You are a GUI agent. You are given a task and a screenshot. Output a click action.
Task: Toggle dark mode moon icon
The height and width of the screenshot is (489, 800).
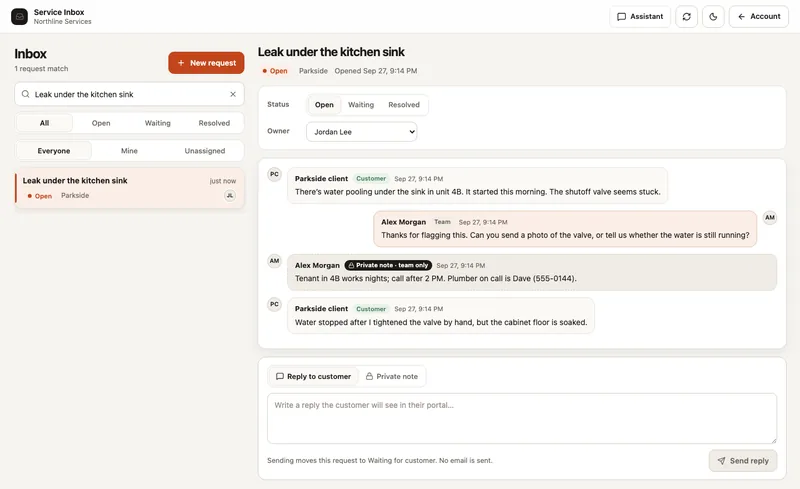(x=713, y=16)
